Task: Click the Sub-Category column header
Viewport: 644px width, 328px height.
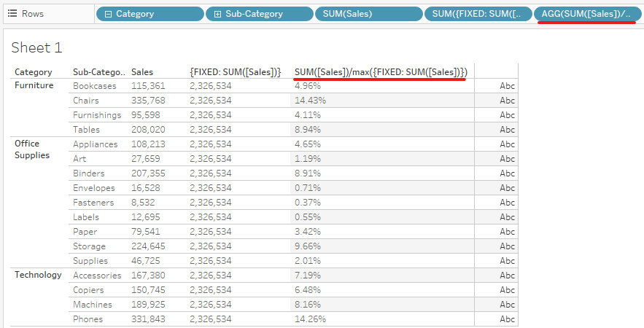Action: coord(99,72)
